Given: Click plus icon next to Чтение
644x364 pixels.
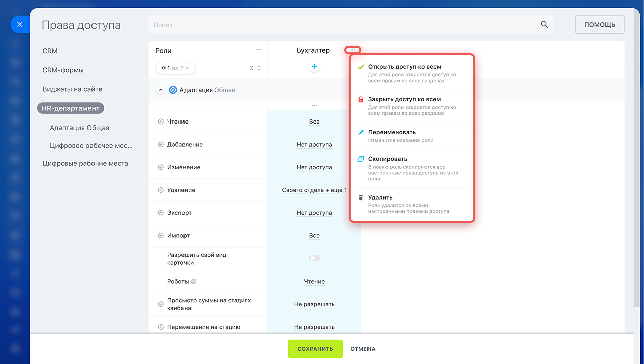Looking at the screenshot, I should (161, 122).
